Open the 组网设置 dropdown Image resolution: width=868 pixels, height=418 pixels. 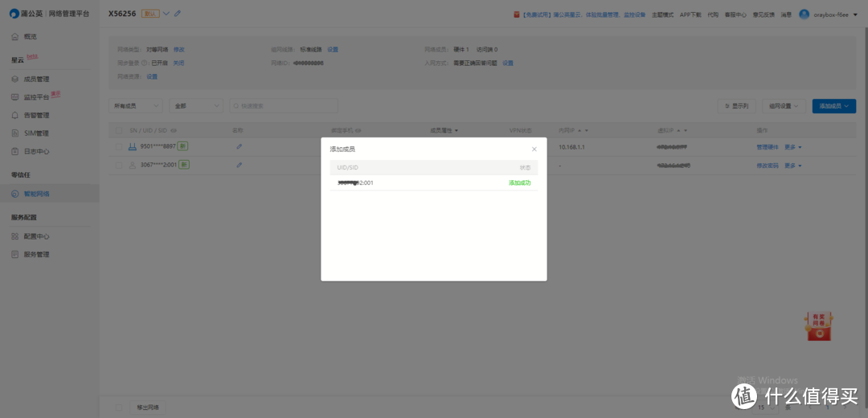click(x=784, y=106)
